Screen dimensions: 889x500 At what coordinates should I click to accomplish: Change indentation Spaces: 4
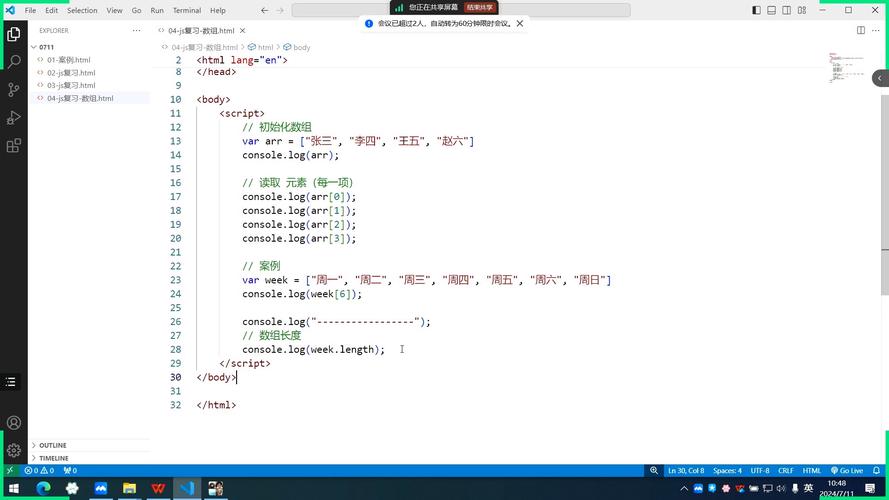coord(727,471)
